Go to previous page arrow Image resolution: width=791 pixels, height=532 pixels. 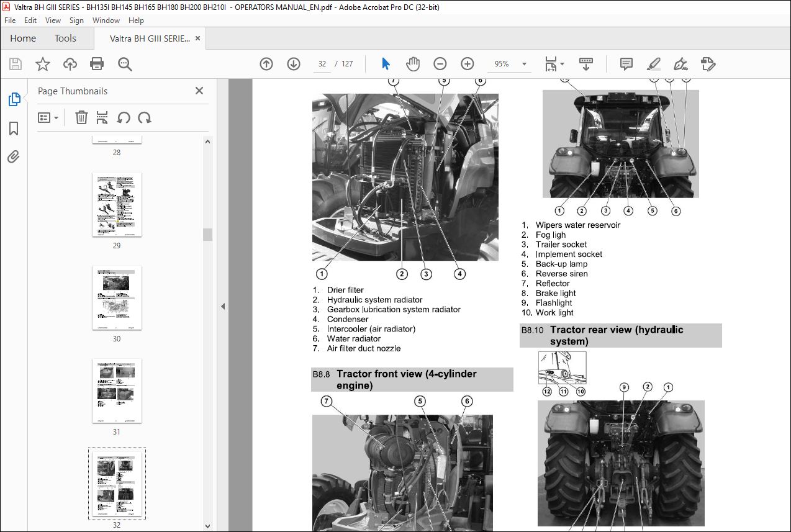[x=266, y=64]
